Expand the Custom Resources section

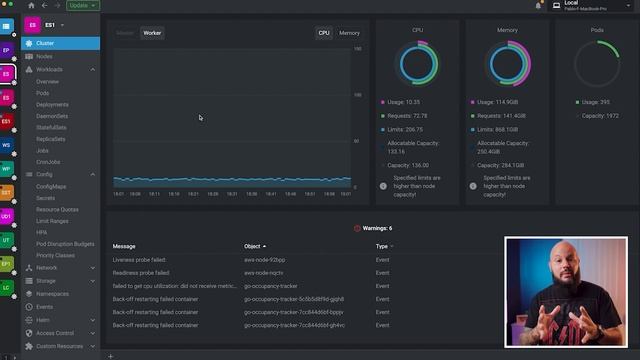[93, 347]
